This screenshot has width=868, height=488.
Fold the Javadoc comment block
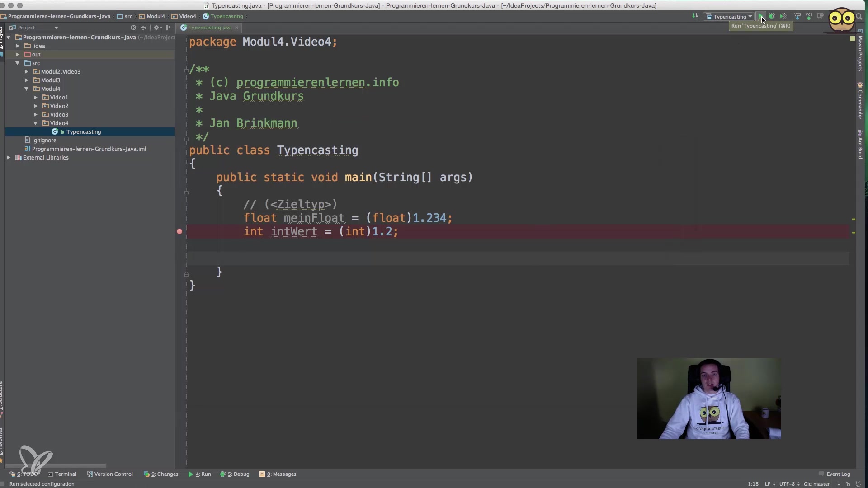(186, 70)
